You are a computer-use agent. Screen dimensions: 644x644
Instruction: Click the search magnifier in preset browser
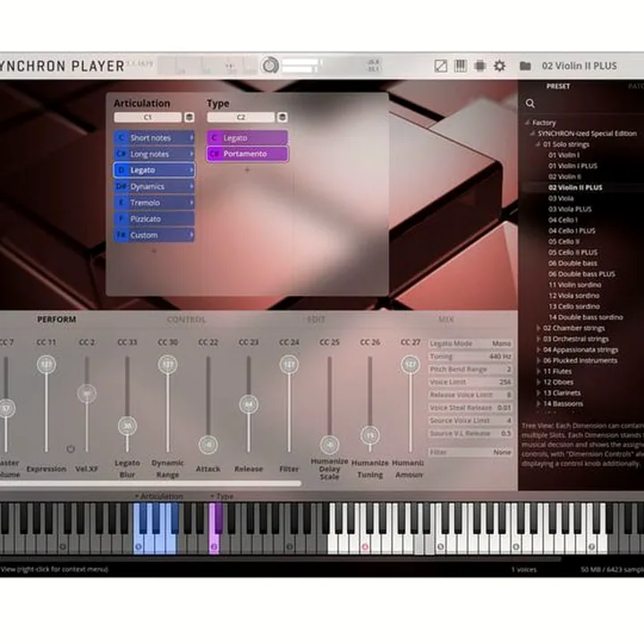(530, 104)
